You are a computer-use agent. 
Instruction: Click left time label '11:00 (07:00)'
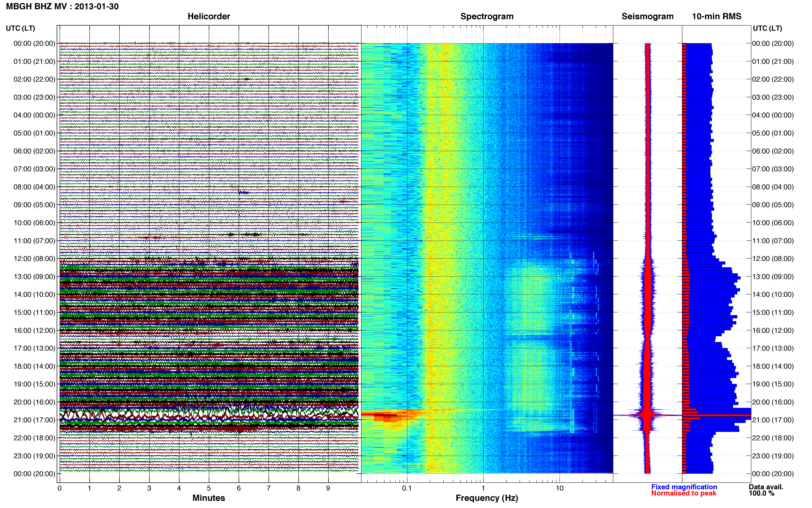click(x=34, y=241)
